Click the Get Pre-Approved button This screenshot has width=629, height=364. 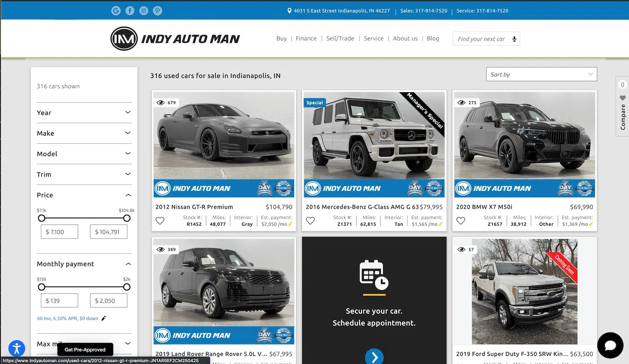tap(85, 350)
